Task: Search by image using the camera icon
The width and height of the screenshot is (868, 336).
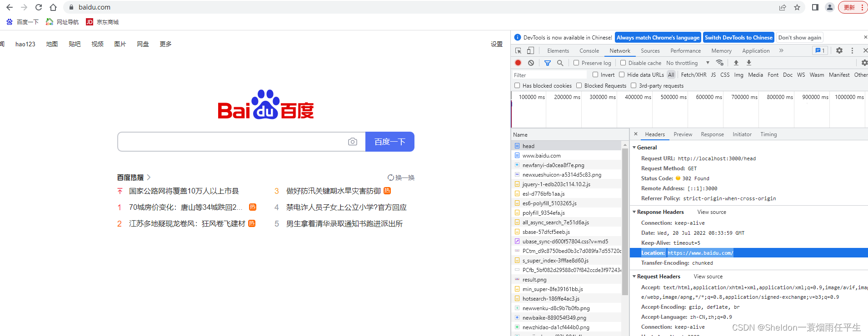Action: [x=353, y=142]
